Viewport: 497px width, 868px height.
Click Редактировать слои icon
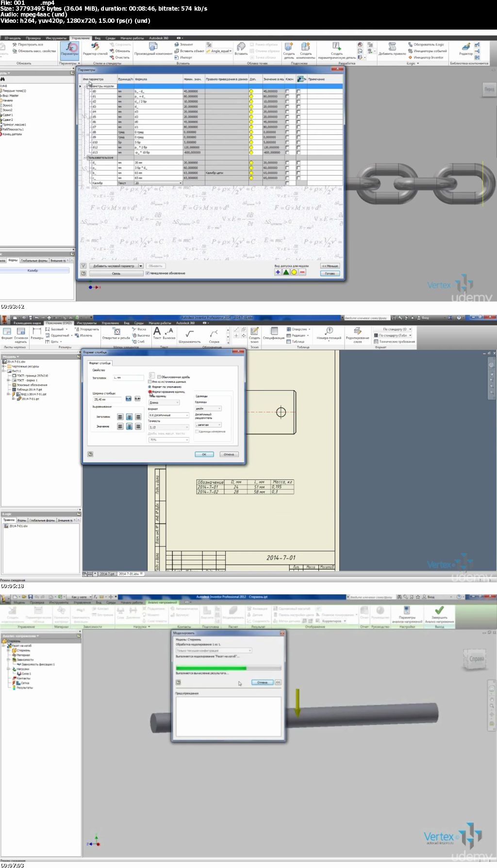[357, 335]
